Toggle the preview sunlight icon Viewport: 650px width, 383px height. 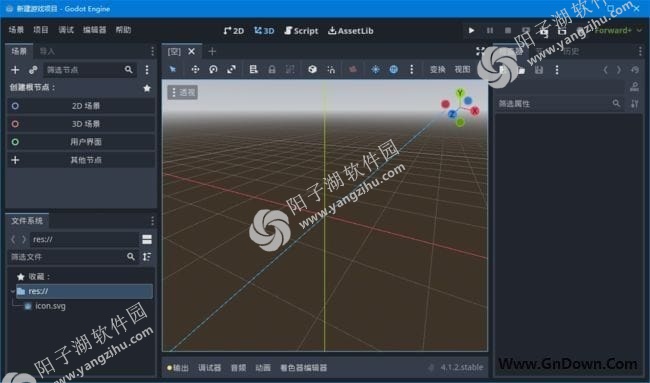pos(375,69)
